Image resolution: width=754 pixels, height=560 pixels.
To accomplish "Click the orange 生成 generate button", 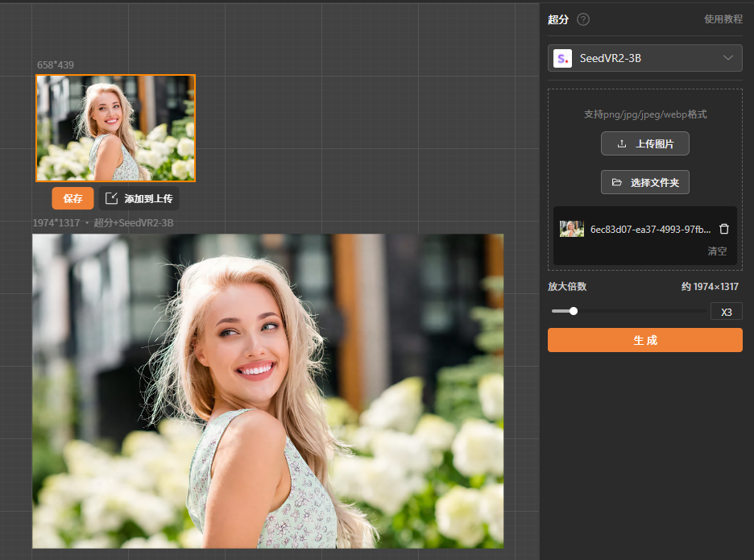I will coord(644,340).
